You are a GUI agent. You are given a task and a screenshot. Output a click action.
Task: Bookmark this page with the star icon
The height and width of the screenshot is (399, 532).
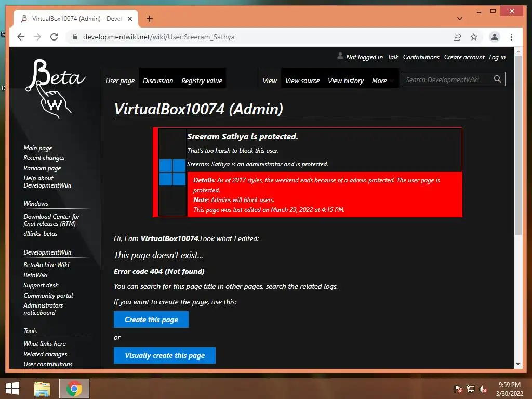[x=474, y=37]
